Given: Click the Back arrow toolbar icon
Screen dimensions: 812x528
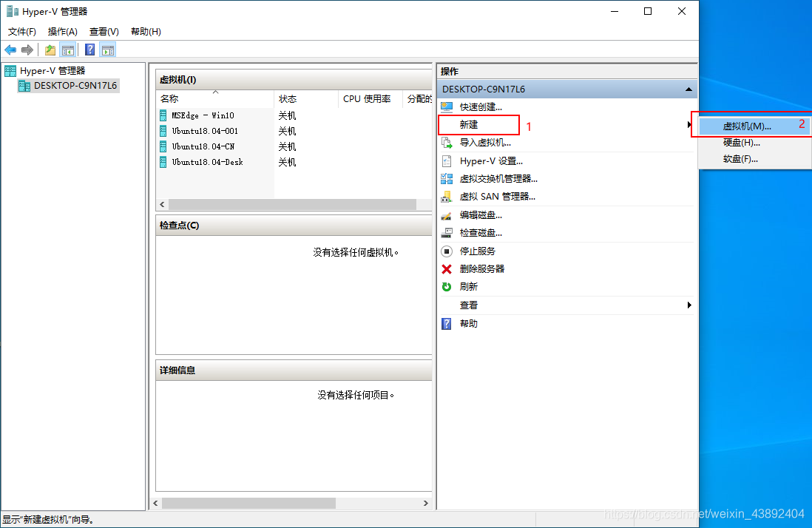Looking at the screenshot, I should [10, 50].
